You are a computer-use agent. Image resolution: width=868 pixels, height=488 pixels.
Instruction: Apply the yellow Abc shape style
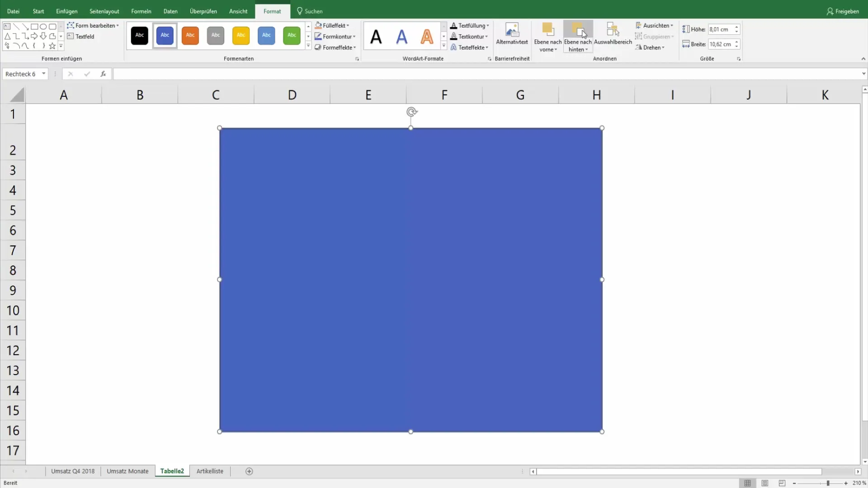[241, 36]
